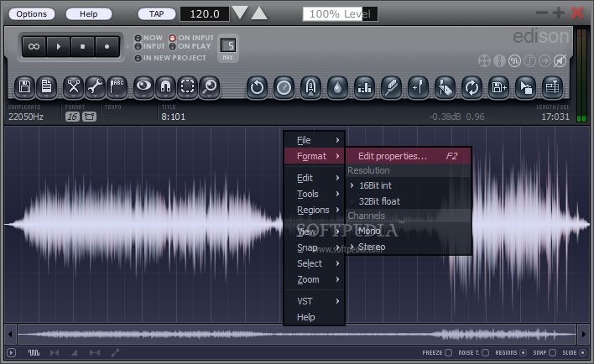Click the brush denoise icon

(x=391, y=87)
